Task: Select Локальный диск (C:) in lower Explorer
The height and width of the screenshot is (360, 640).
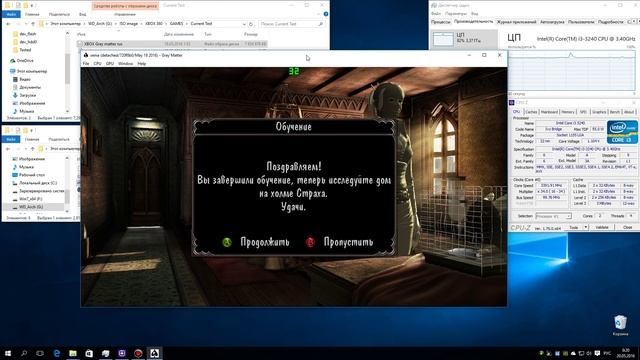Action: pyautogui.click(x=38, y=183)
